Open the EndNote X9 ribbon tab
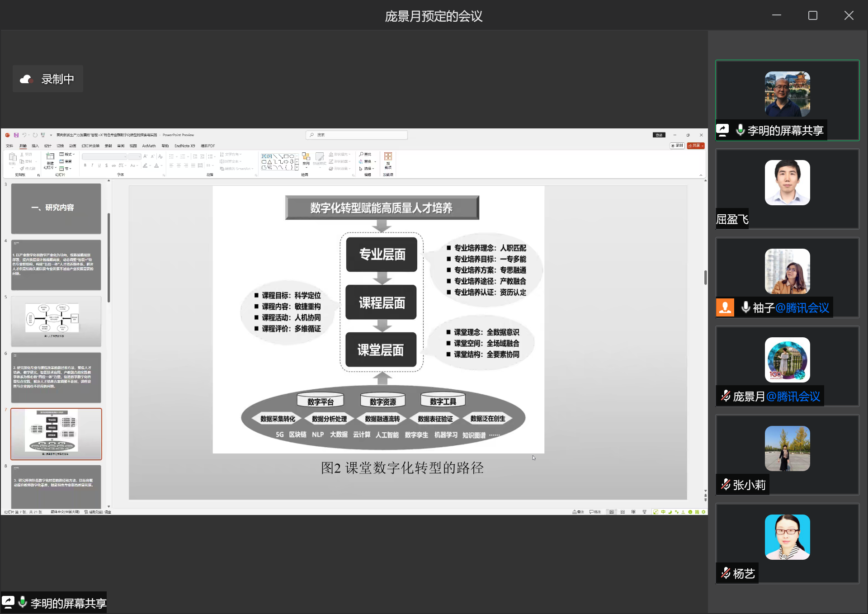This screenshot has height=614, width=868. pyautogui.click(x=184, y=146)
